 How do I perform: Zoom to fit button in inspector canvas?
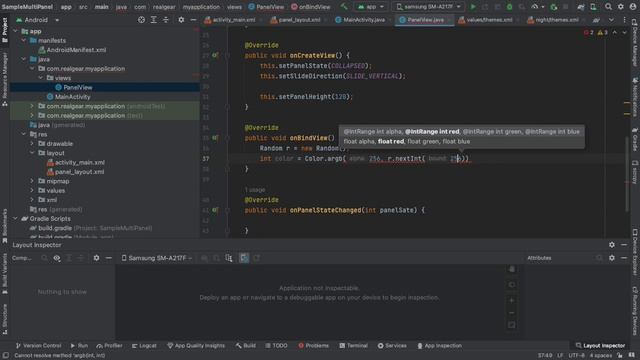(511, 325)
